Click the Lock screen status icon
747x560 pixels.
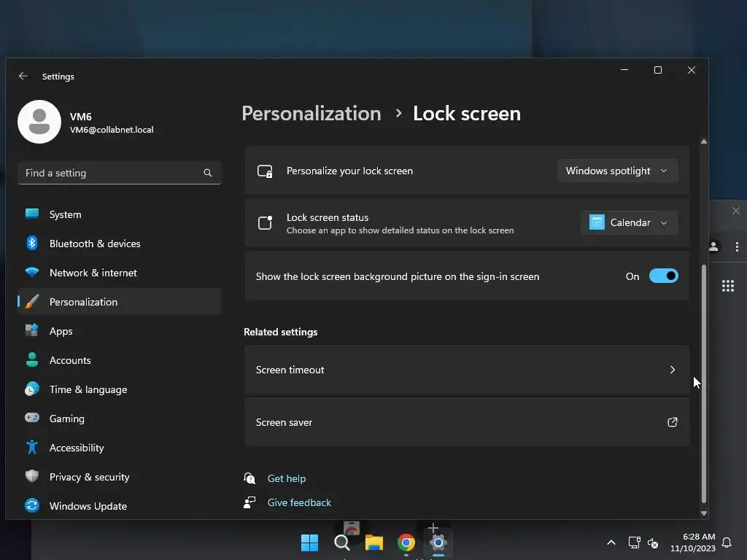coord(265,223)
